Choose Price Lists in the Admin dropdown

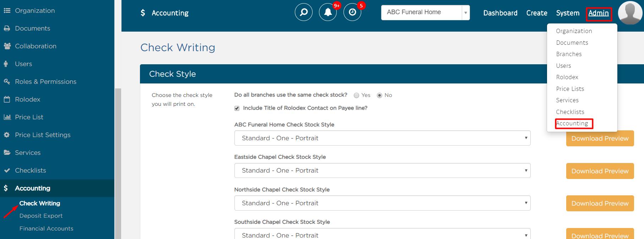[570, 89]
